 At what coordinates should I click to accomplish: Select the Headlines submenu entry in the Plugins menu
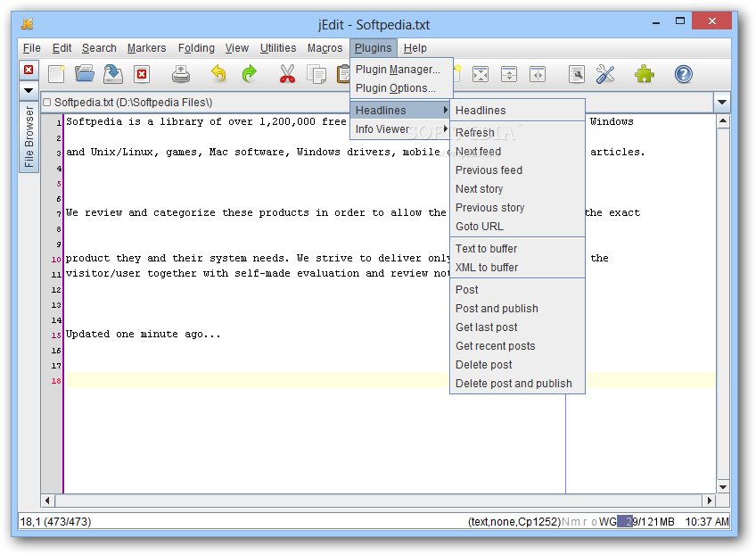pyautogui.click(x=400, y=110)
